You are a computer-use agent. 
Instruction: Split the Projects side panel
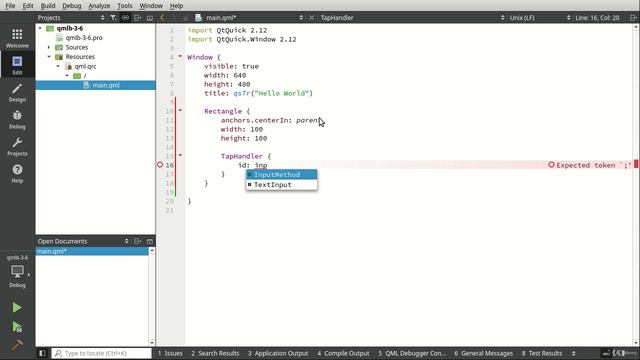click(x=138, y=18)
